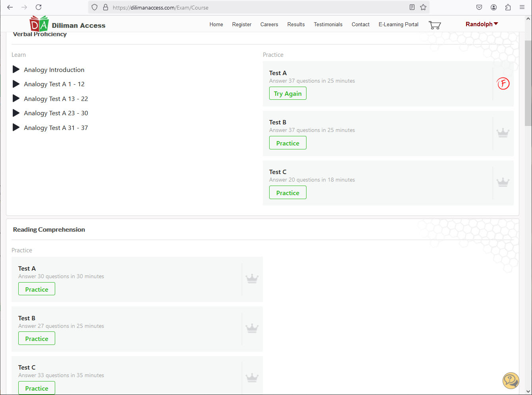
Task: Open Analogy Test A 13 - 22 lesson
Action: [56, 99]
